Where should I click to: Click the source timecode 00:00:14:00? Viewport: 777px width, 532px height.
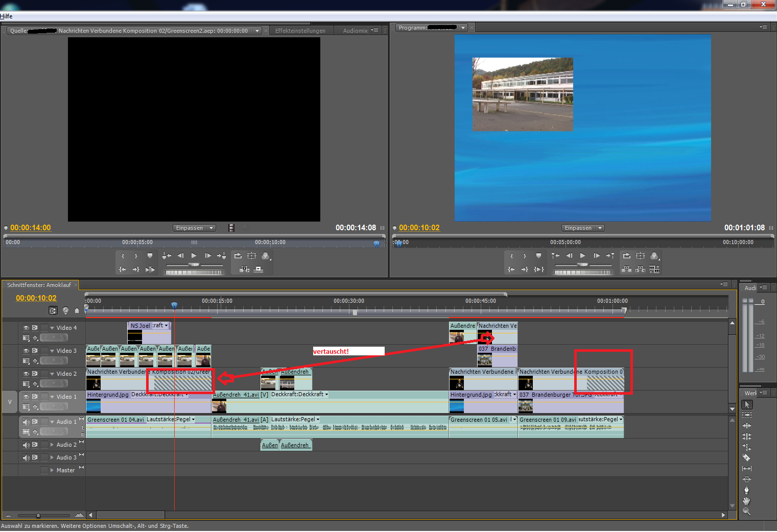[x=31, y=228]
